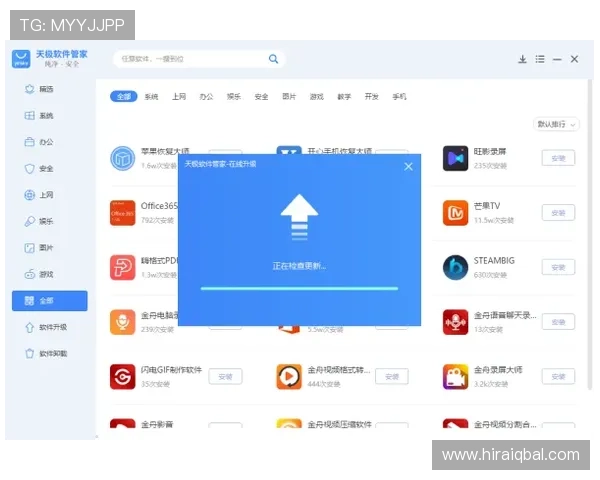The height and width of the screenshot is (480, 600).
Task: Click the vertical scrollbar on the right
Action: (590, 234)
